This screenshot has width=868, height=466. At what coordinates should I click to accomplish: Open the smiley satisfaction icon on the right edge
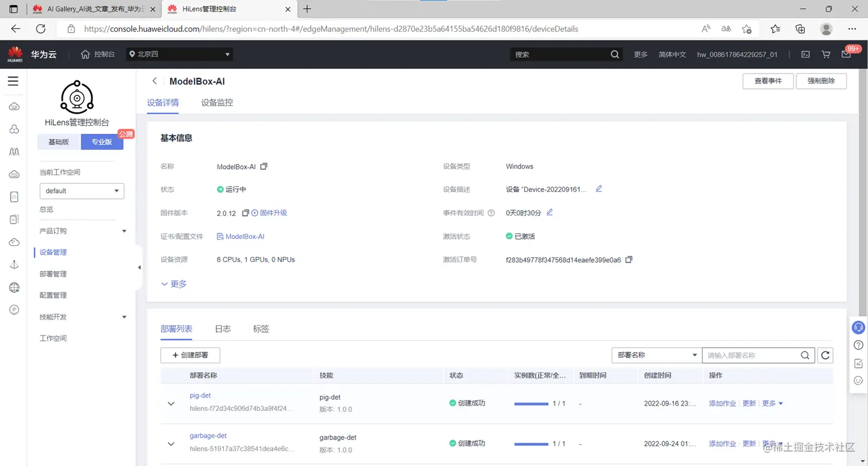pos(859,380)
